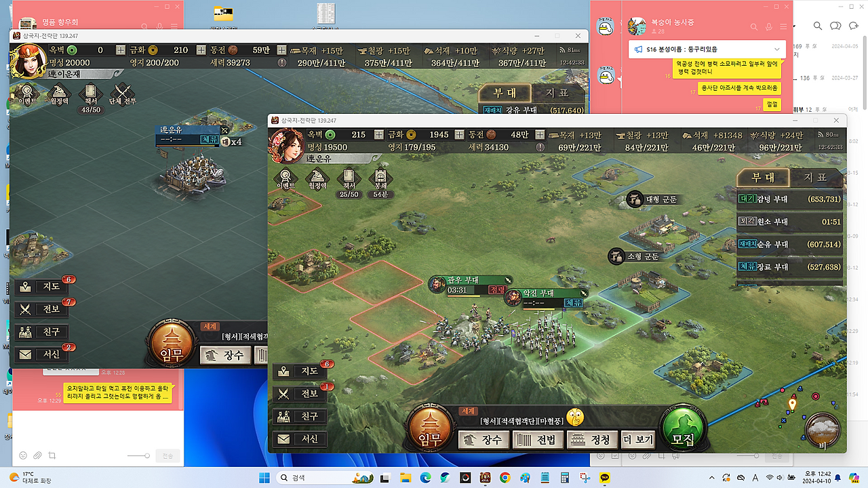Image resolution: width=868 pixels, height=488 pixels.
Task: Click 관우 부대 army label on map
Action: pyautogui.click(x=471, y=285)
